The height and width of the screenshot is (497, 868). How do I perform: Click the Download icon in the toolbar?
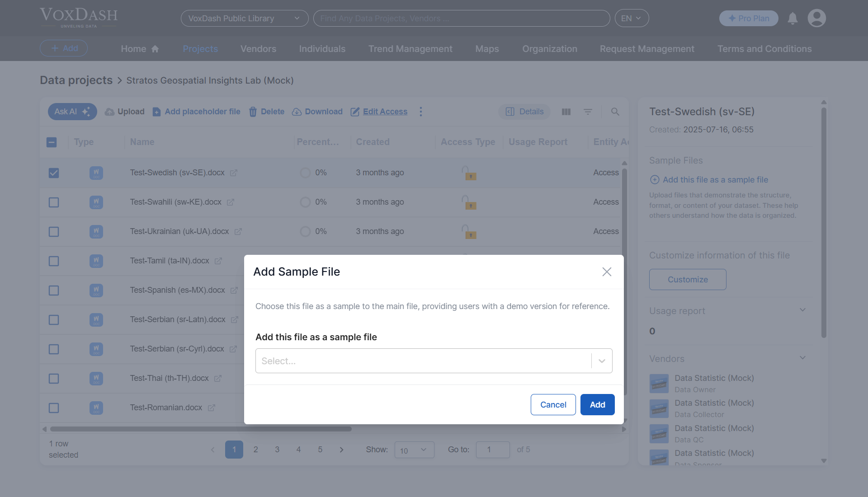[297, 112]
